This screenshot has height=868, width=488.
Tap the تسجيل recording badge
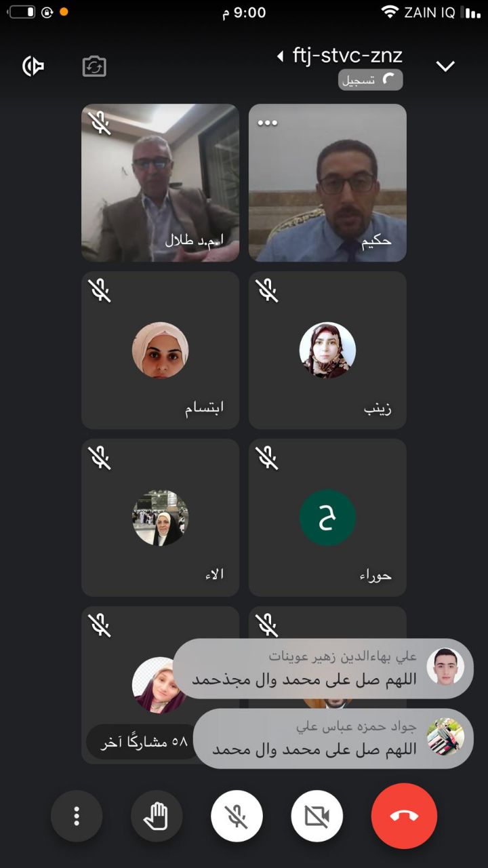click(x=371, y=80)
